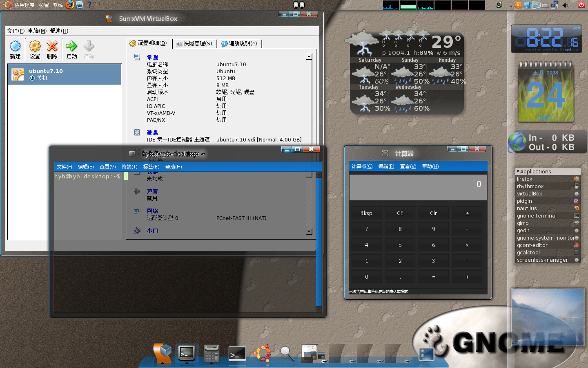Collapse the Applications list widget header

[548, 171]
